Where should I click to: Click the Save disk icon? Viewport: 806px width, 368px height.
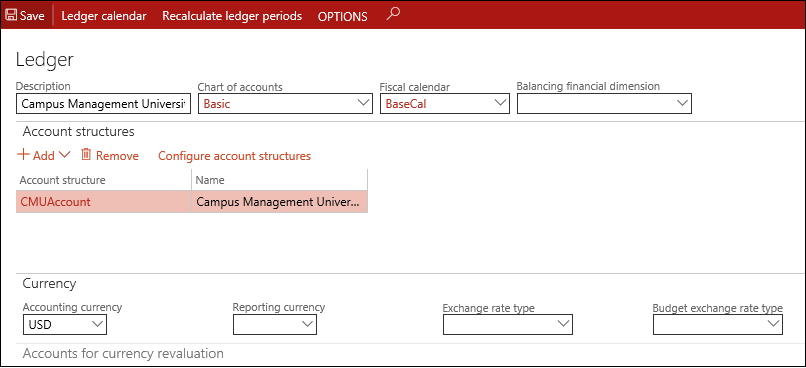click(10, 15)
